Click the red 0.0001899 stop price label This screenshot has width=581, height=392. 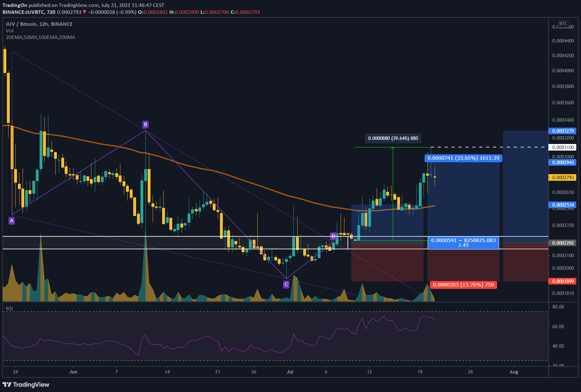click(x=562, y=281)
